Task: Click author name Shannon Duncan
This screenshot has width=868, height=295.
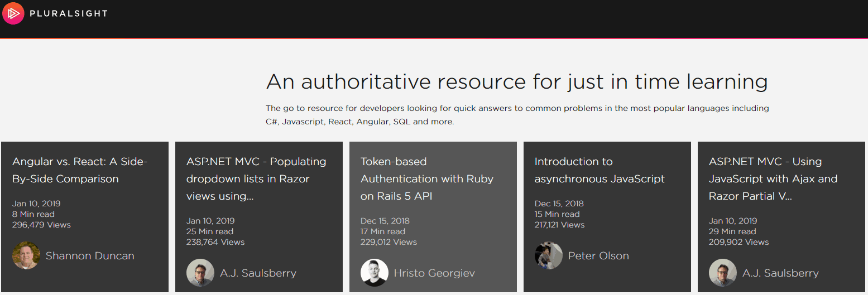Action: pyautogui.click(x=90, y=256)
